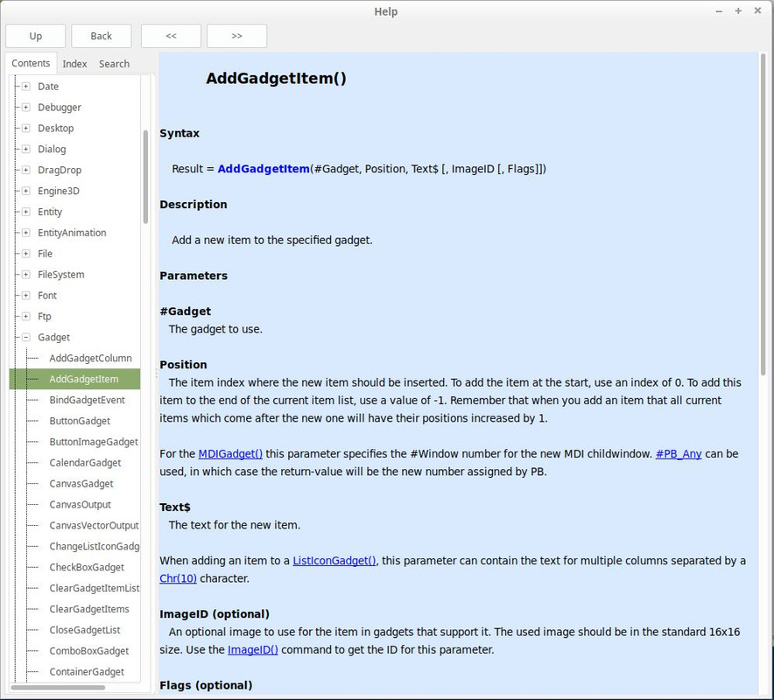Screen dimensions: 774x700
Task: Open the CheckBoxGadget topic
Action: click(x=87, y=567)
